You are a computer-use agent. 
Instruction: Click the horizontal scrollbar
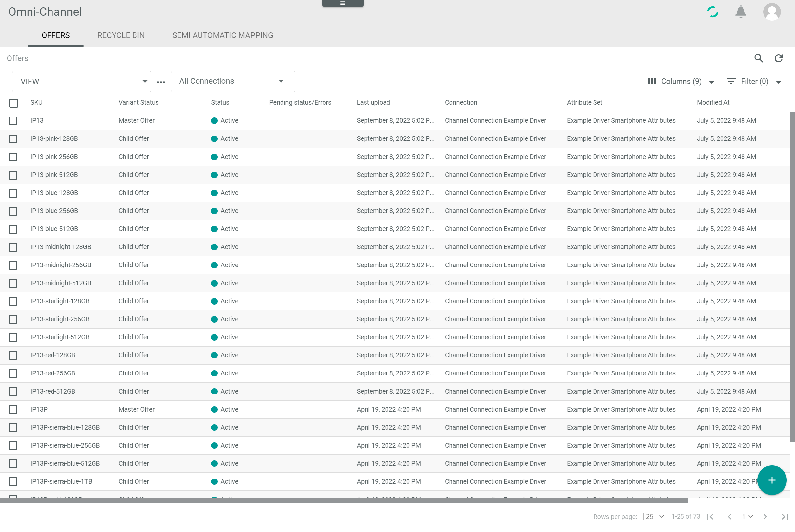pyautogui.click(x=344, y=500)
